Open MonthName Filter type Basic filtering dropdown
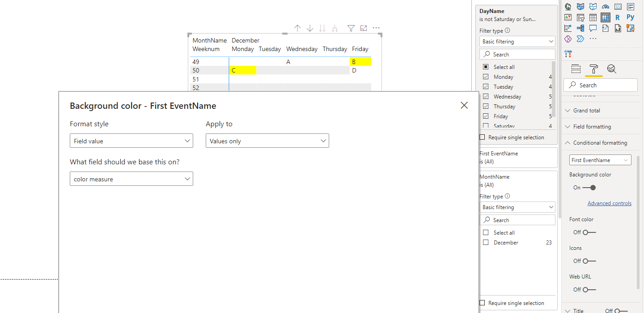 pos(517,207)
